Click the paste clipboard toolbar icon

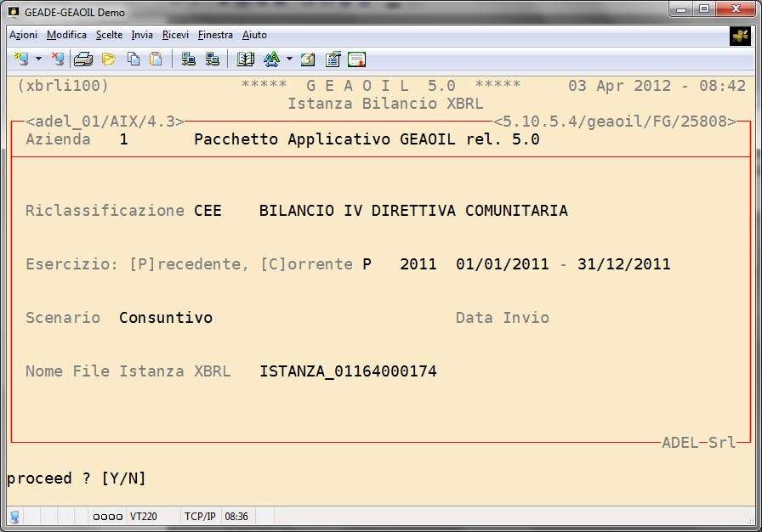click(156, 59)
